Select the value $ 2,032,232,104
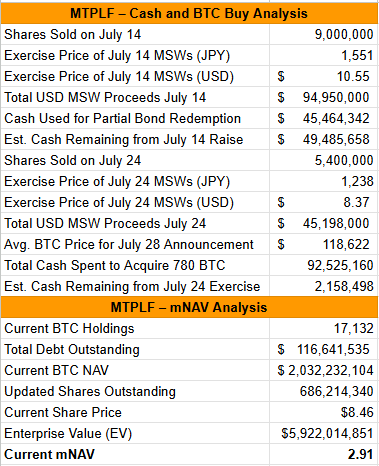Image resolution: width=379 pixels, height=466 pixels. tap(325, 371)
